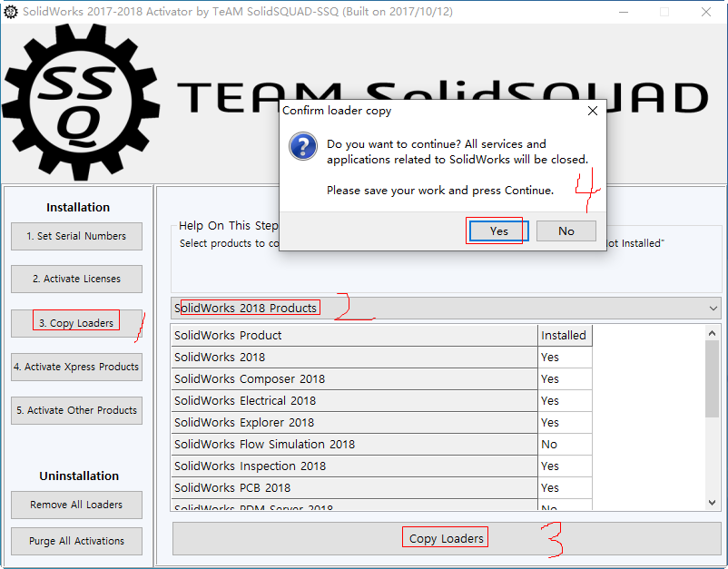
Task: Click the Installed column header
Action: (565, 336)
